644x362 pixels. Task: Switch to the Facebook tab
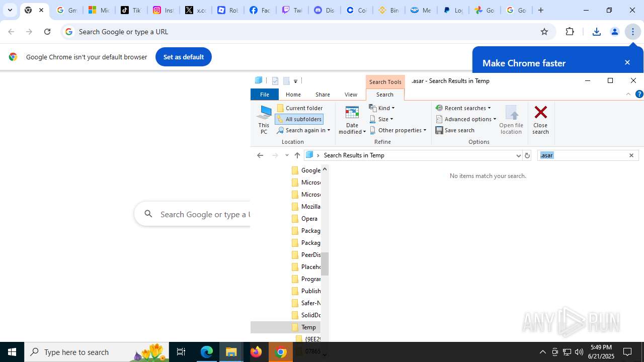(260, 10)
